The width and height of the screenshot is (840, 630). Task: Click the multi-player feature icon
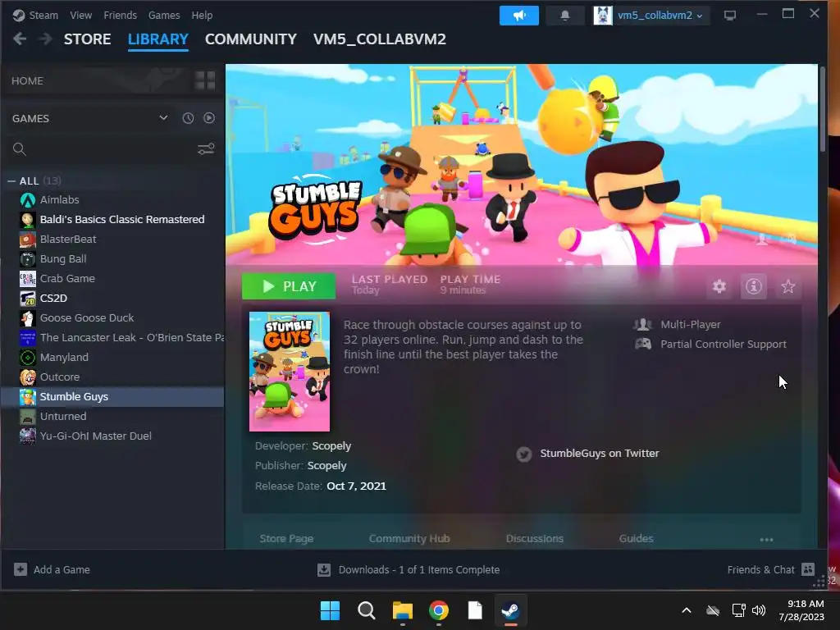pyautogui.click(x=643, y=324)
